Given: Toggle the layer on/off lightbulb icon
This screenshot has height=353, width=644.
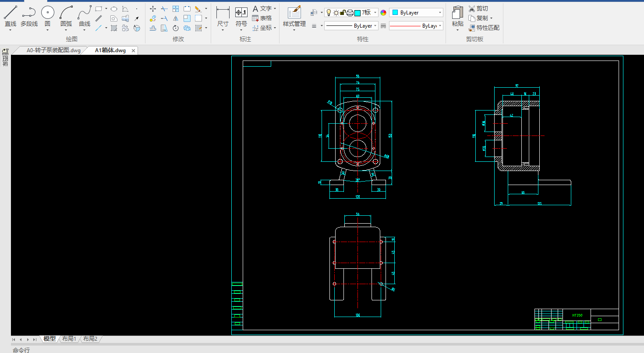Looking at the screenshot, I should click(329, 13).
